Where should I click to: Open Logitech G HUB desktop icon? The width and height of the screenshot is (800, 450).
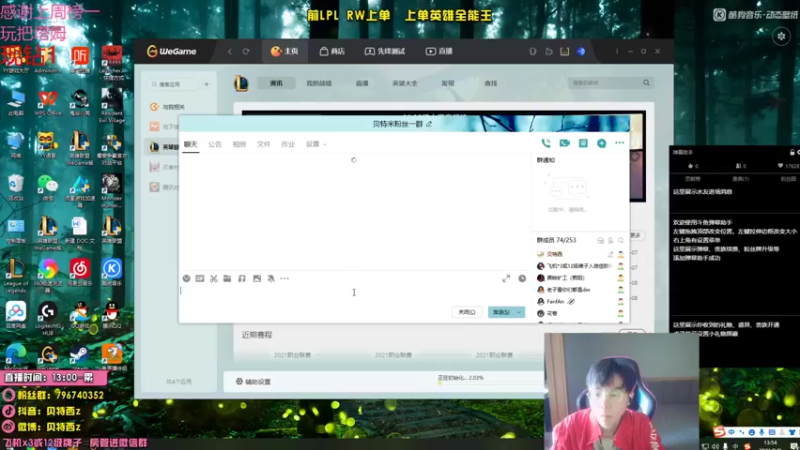pos(47,317)
